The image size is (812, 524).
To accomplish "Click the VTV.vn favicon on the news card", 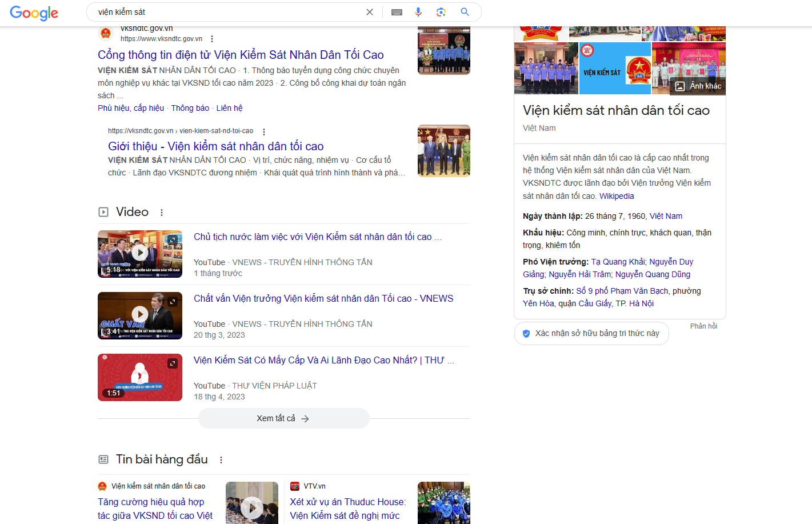I will 295,486.
